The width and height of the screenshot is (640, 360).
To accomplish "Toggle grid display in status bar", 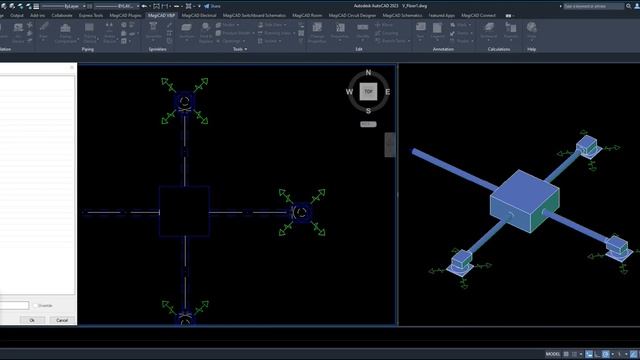I will coord(566,354).
